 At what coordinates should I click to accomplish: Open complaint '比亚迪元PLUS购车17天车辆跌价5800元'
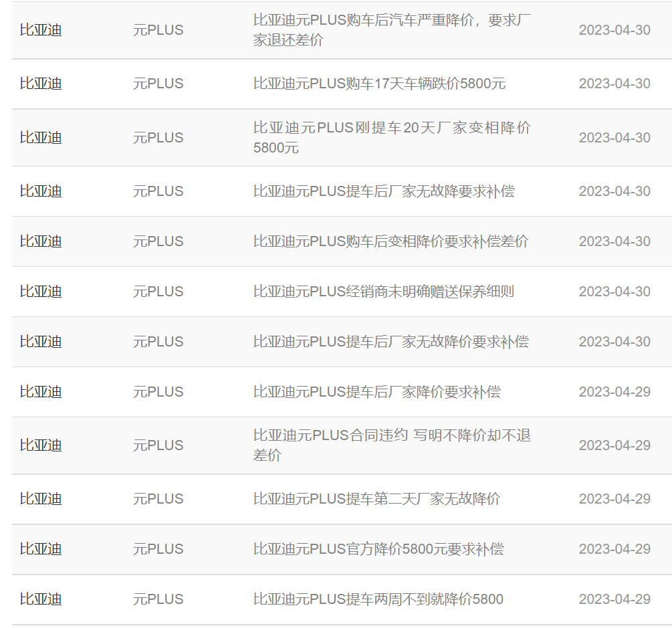(x=379, y=84)
